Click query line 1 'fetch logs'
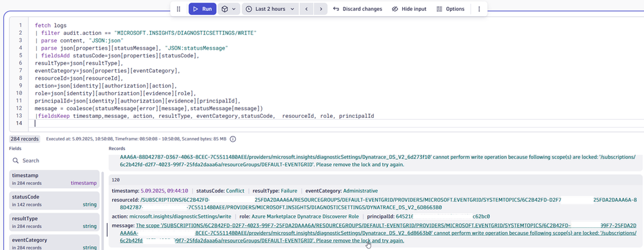Viewport: 644px width, 250px height. (50, 25)
